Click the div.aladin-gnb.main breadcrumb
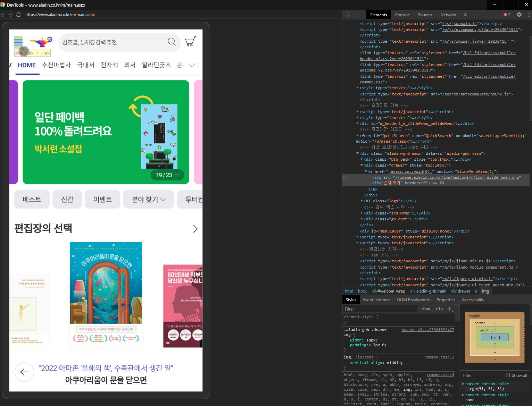Screen dimensions: 532x406 [x=428, y=291]
